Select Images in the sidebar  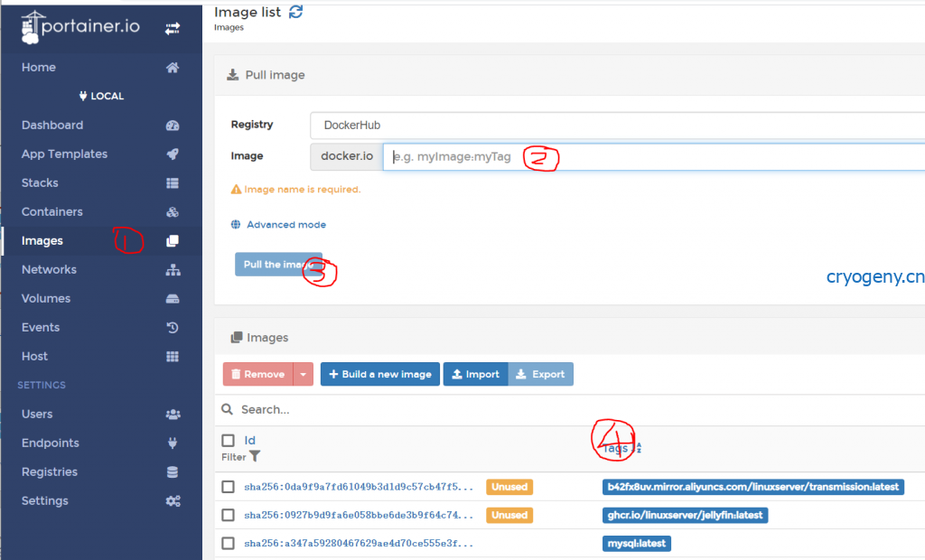click(x=42, y=241)
